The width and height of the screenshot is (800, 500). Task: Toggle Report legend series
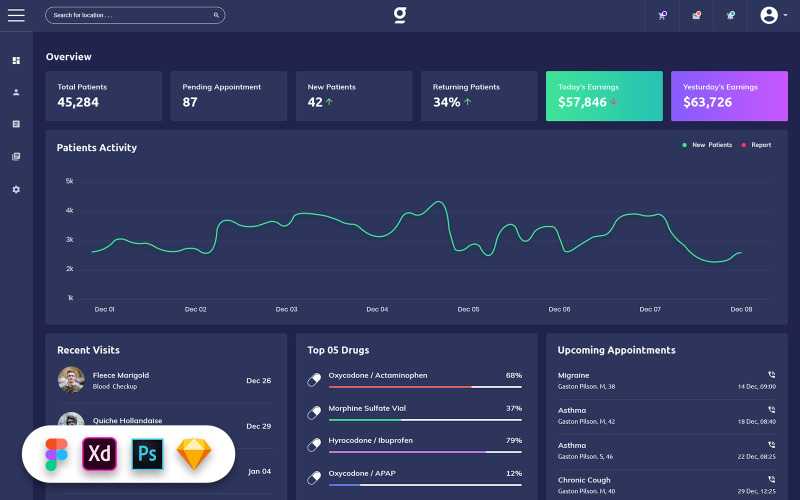click(x=755, y=145)
